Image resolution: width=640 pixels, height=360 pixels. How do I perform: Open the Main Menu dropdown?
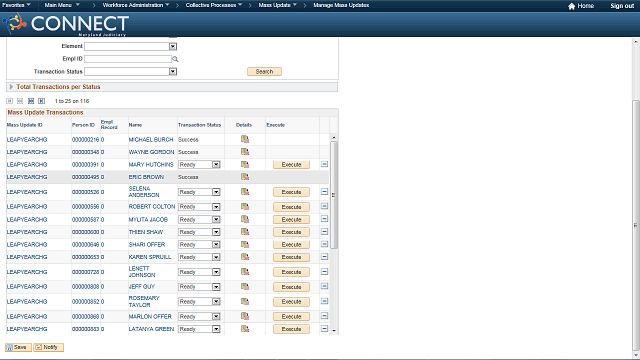(62, 5)
